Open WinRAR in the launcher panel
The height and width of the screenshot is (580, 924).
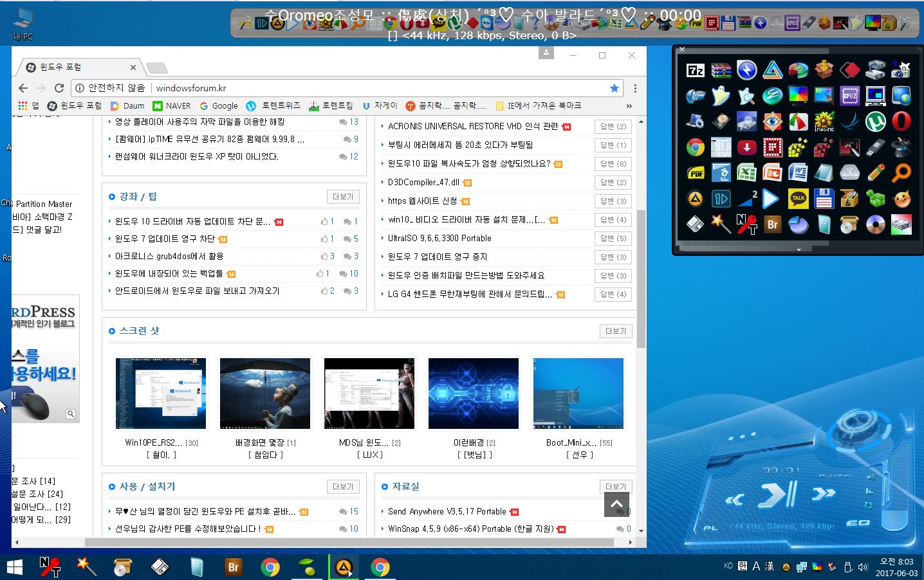coord(721,70)
